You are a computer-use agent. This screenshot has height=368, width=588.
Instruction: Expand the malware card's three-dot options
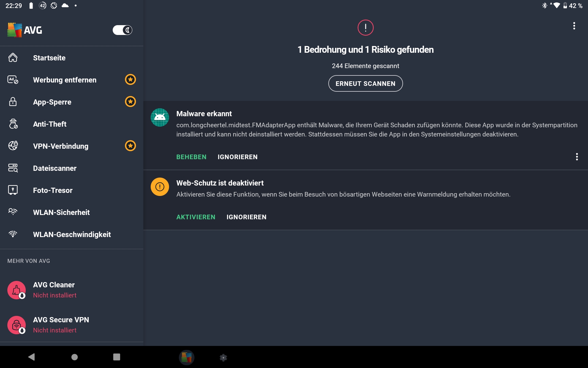pos(577,157)
